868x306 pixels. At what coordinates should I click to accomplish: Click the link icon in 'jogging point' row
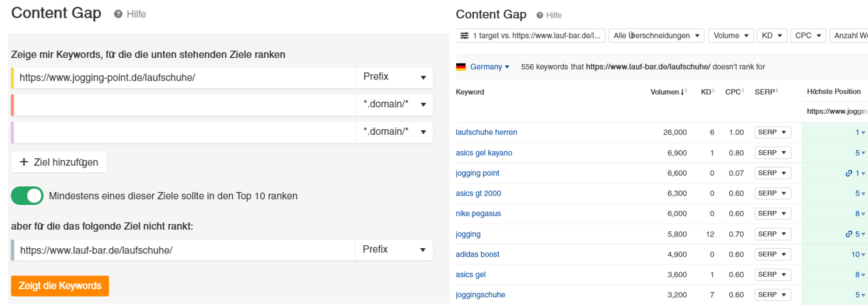coord(849,173)
